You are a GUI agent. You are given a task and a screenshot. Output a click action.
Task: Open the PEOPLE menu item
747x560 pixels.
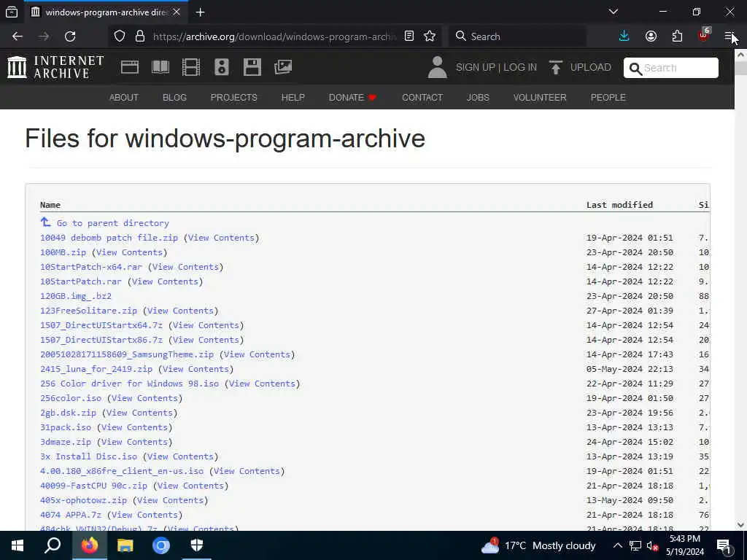pyautogui.click(x=608, y=97)
